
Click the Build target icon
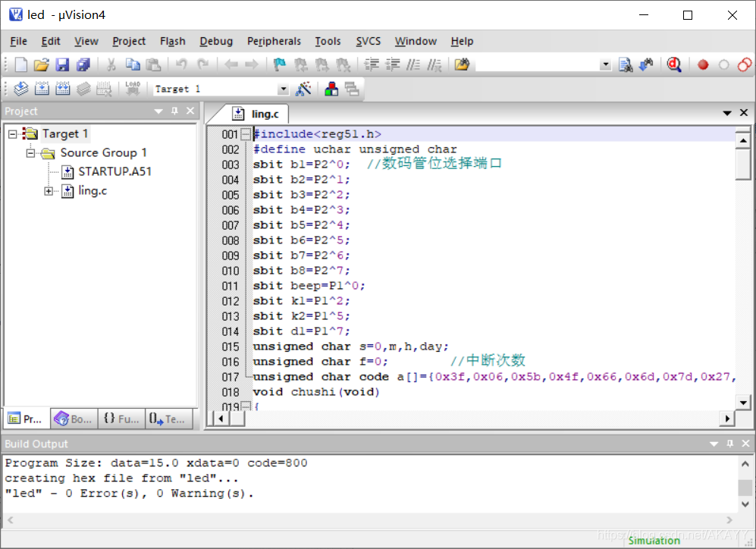pyautogui.click(x=42, y=89)
